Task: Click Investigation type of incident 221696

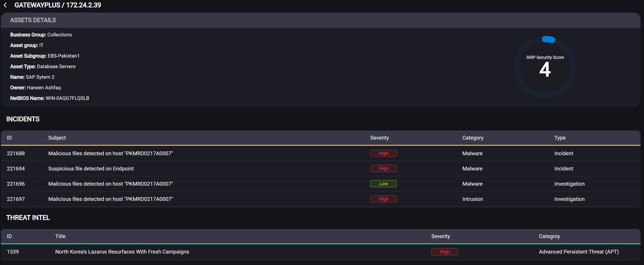Action: [x=569, y=184]
